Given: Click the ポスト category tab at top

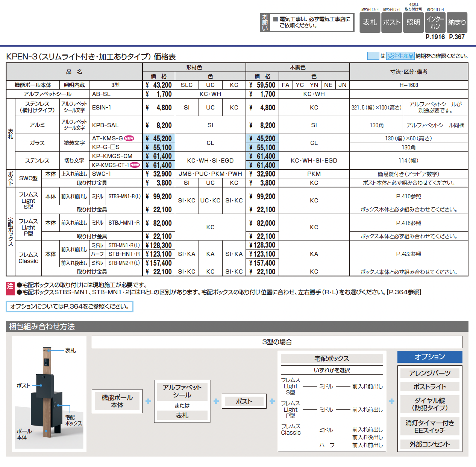Looking at the screenshot, I should tap(391, 22).
